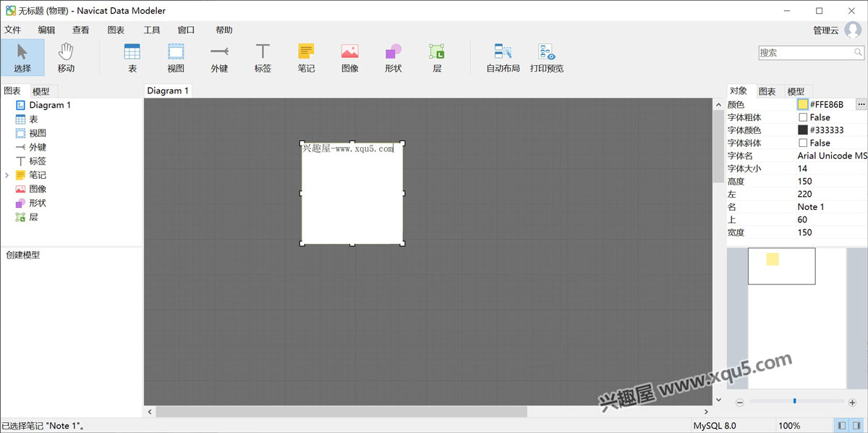
Task: Activate the 选择 (Select) pointer tool
Action: (x=22, y=57)
